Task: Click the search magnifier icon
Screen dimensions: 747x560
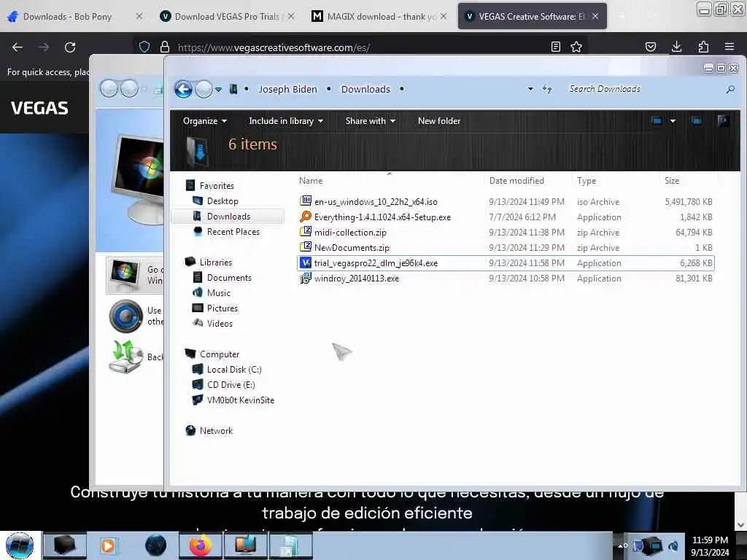Action: (730, 89)
